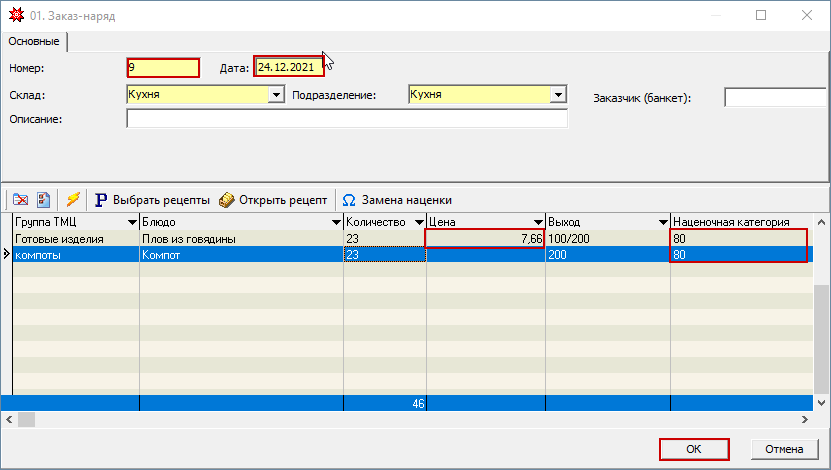Open Количество column filter arrow
Viewport: 831px width, 470px height.
pos(418,222)
